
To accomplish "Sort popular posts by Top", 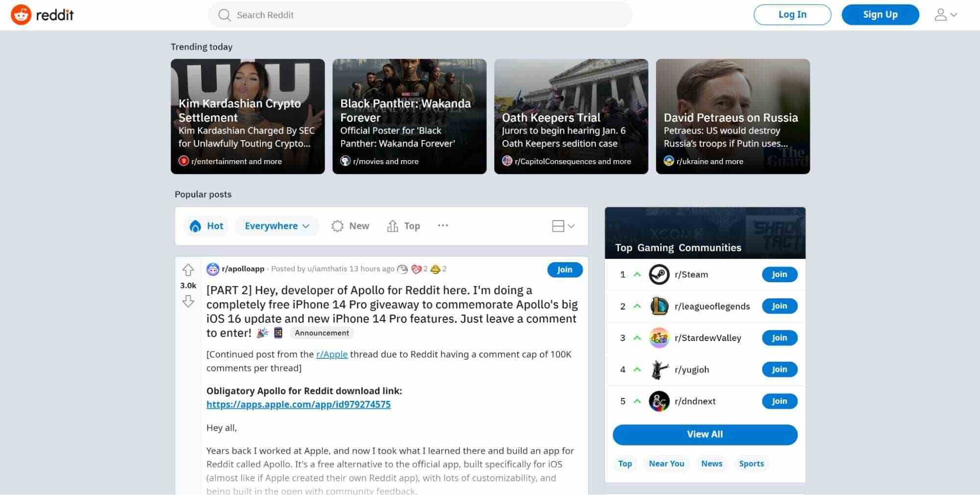I will click(403, 226).
